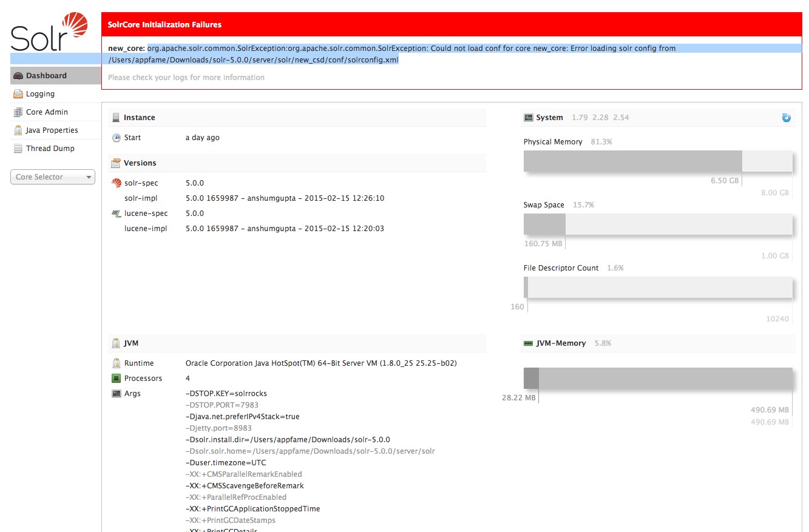809x532 pixels.
Task: Click Swap Space usage bar
Action: [x=658, y=224]
